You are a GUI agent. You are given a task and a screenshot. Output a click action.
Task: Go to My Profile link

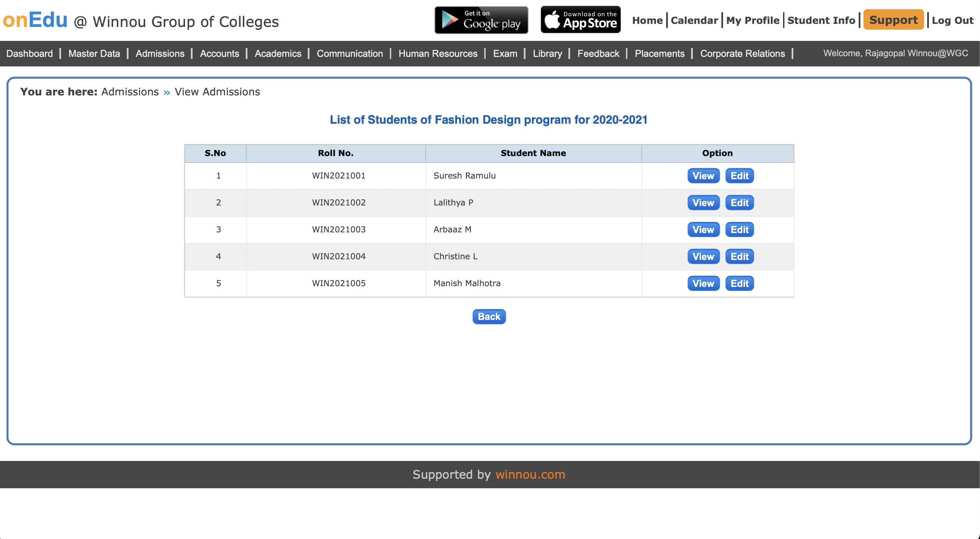coord(752,20)
